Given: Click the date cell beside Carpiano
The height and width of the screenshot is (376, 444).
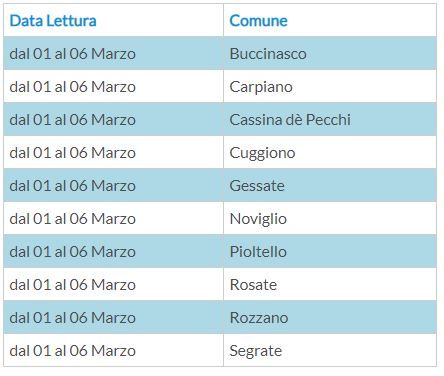Looking at the screenshot, I should click(113, 86).
